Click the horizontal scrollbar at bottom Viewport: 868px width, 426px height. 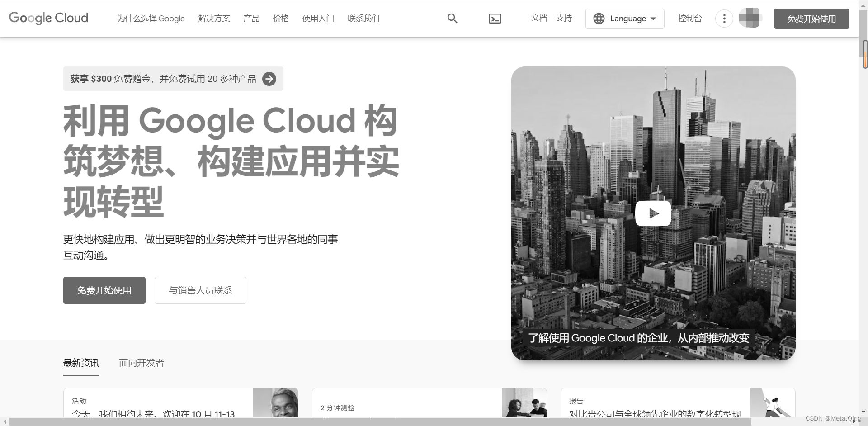pos(380,421)
